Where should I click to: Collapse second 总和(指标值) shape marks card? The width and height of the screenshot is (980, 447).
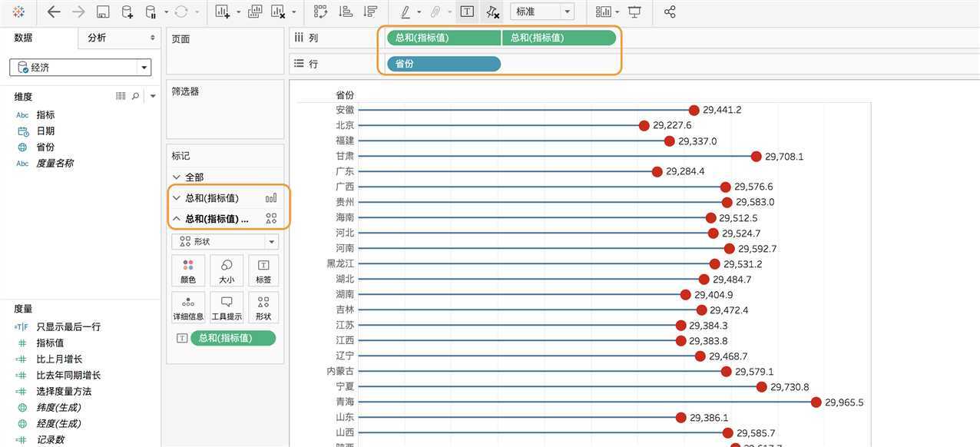(176, 219)
